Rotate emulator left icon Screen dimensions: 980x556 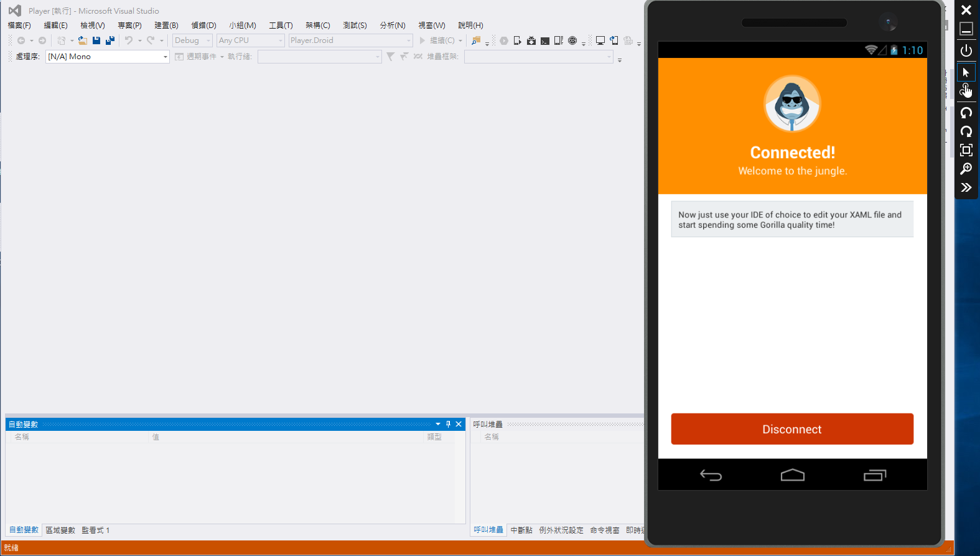(966, 113)
